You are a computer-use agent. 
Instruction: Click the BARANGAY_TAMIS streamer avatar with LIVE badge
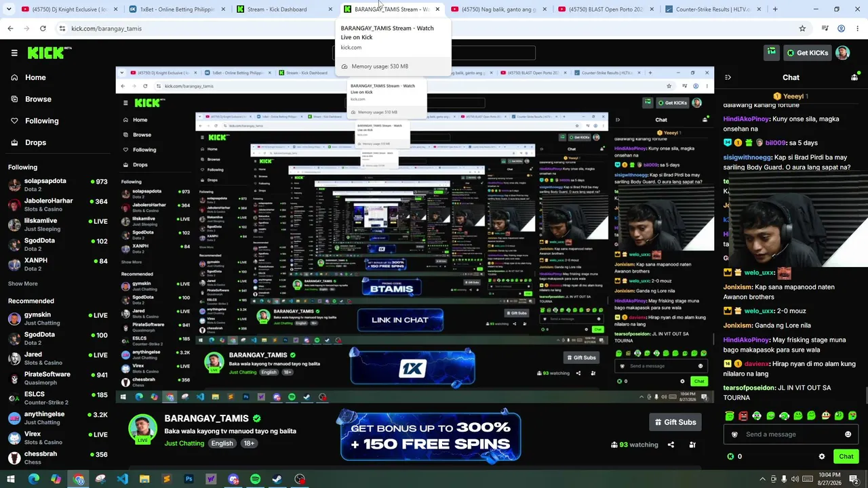tap(143, 428)
